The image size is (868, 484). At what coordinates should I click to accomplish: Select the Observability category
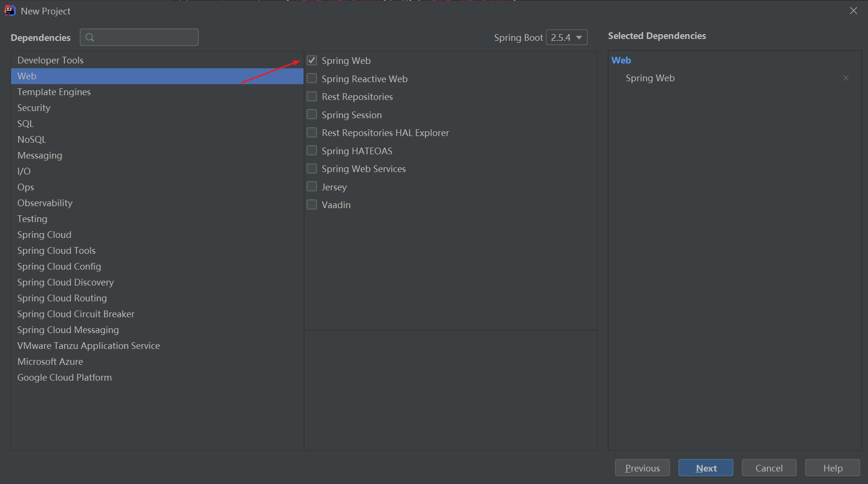(x=157, y=203)
